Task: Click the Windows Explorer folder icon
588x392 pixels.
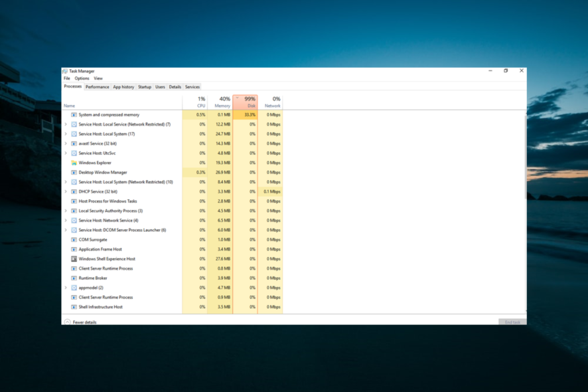Action: coord(74,163)
